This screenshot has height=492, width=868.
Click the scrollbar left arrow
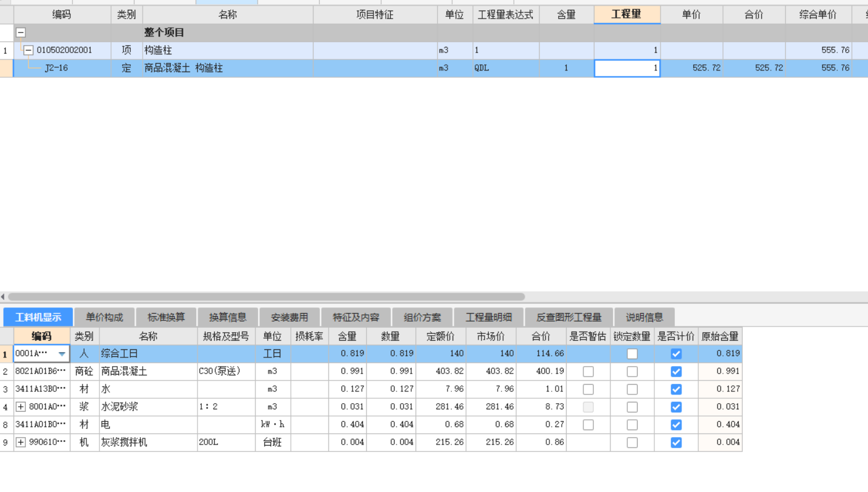[x=3, y=297]
